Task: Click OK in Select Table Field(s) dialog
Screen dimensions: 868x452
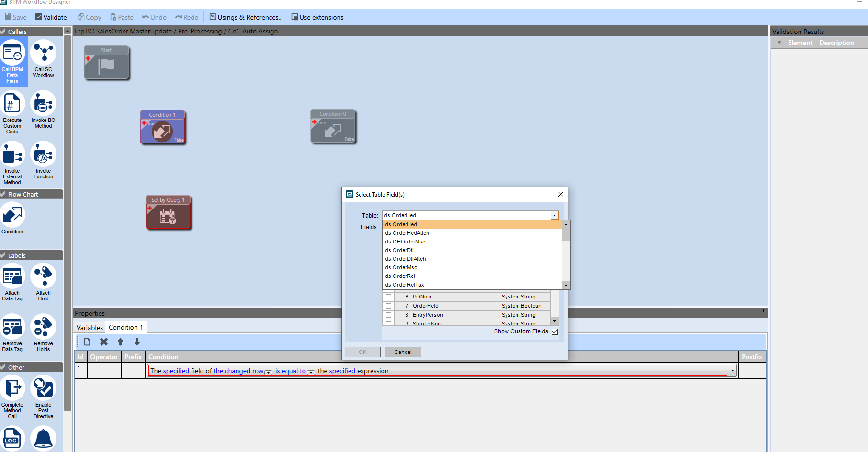Action: (362, 352)
